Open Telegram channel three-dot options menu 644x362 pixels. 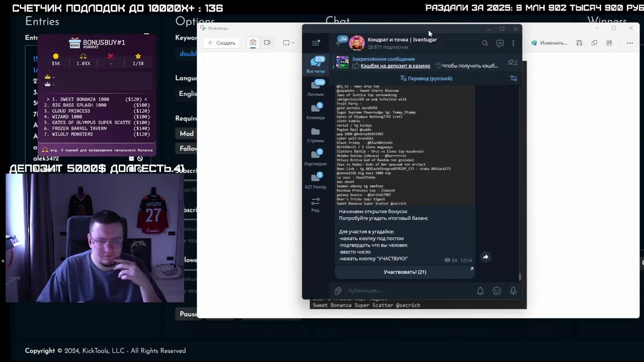point(513,43)
